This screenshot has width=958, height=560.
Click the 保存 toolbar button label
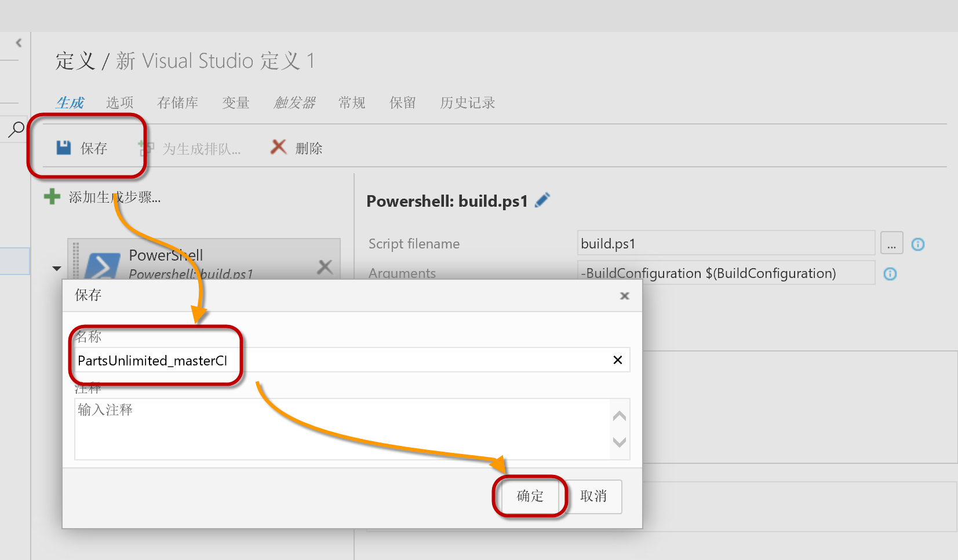click(x=94, y=149)
